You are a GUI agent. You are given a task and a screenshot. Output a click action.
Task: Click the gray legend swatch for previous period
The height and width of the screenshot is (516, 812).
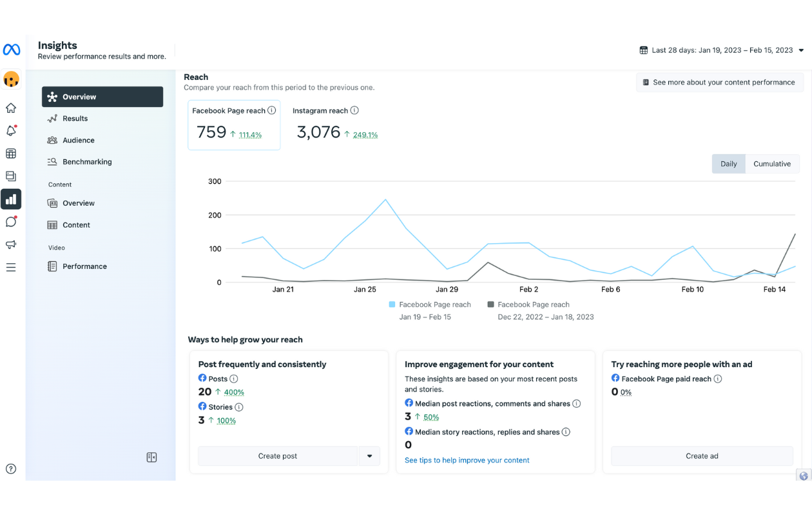(491, 304)
